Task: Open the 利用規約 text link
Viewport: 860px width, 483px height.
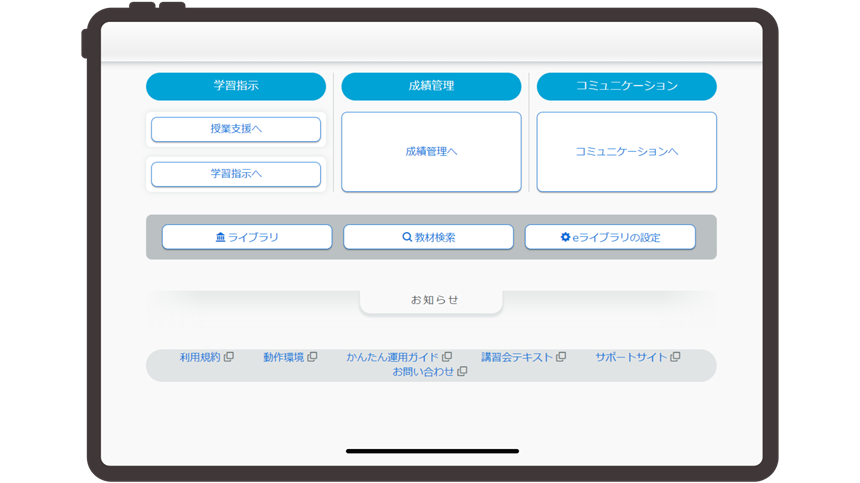Action: point(200,357)
